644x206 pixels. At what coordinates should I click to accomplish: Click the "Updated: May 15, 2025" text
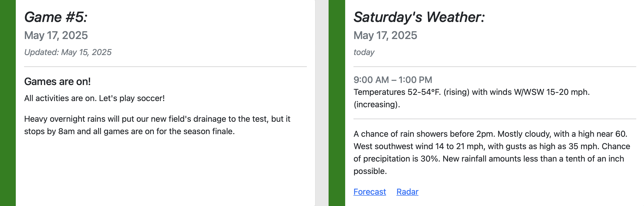click(68, 52)
